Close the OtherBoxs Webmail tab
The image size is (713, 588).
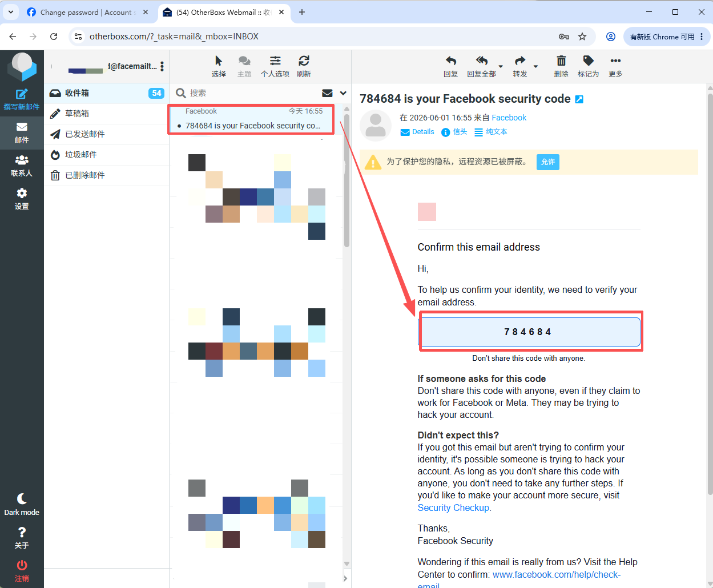281,12
